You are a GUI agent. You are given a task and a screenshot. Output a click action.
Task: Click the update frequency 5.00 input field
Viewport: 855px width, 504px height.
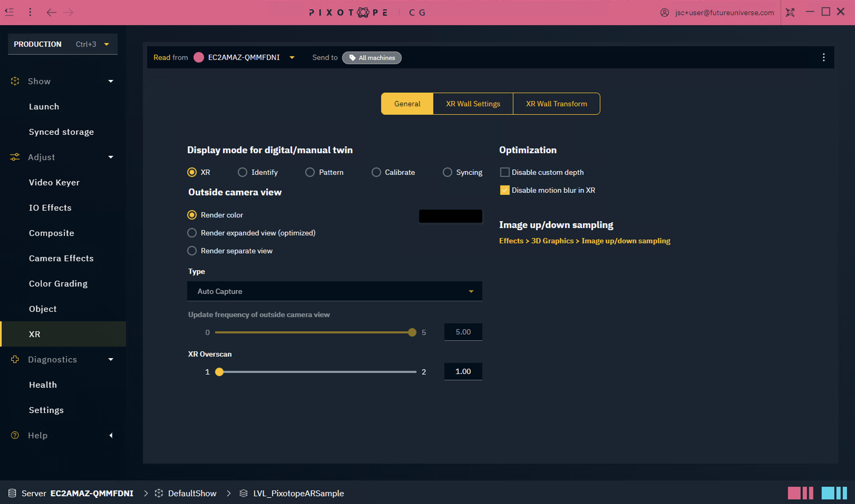coord(463,332)
